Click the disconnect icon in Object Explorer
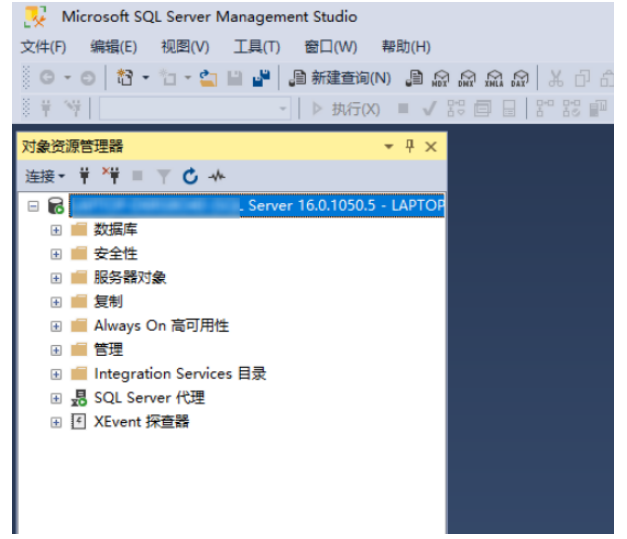The image size is (627, 539). [111, 175]
